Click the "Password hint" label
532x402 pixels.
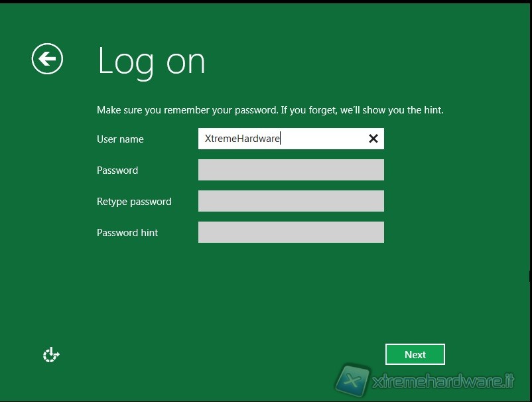point(127,233)
